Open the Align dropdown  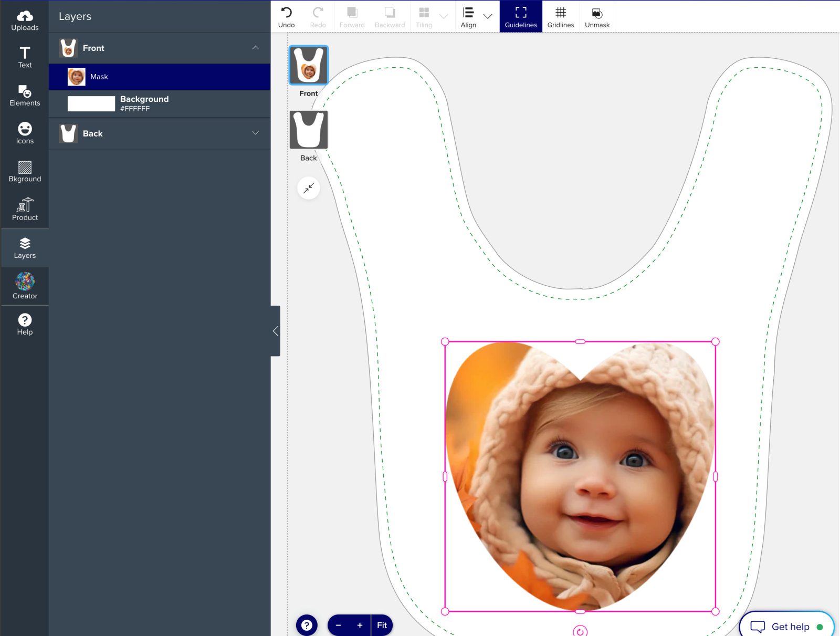point(487,17)
